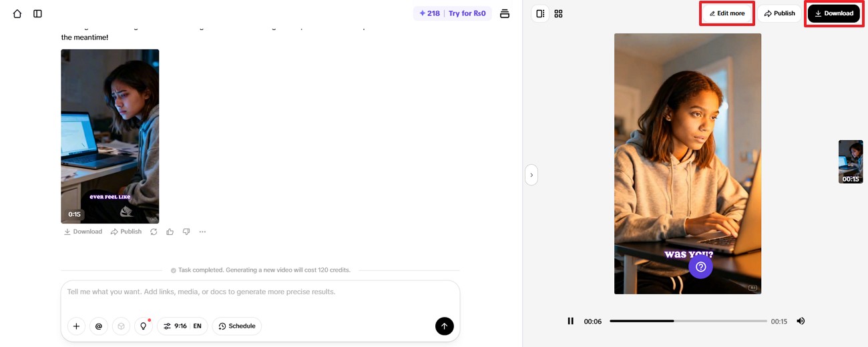
Task: Click the Try for Rs0 offer
Action: [467, 13]
